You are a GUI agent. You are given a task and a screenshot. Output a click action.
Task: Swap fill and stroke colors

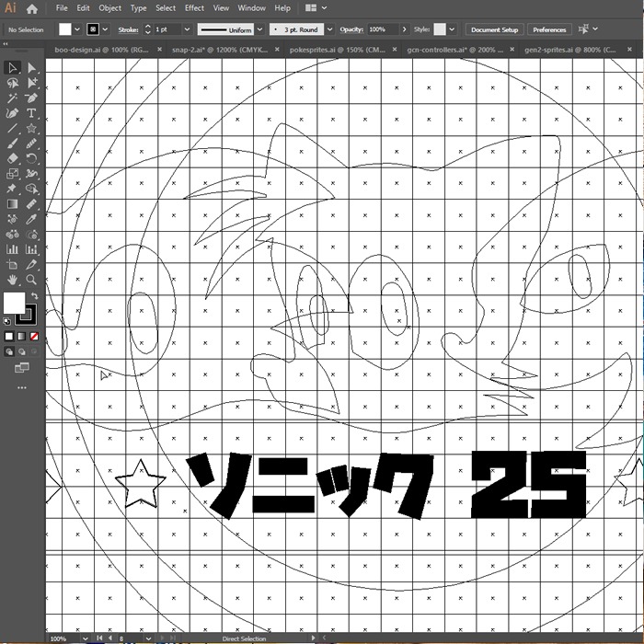click(x=35, y=295)
